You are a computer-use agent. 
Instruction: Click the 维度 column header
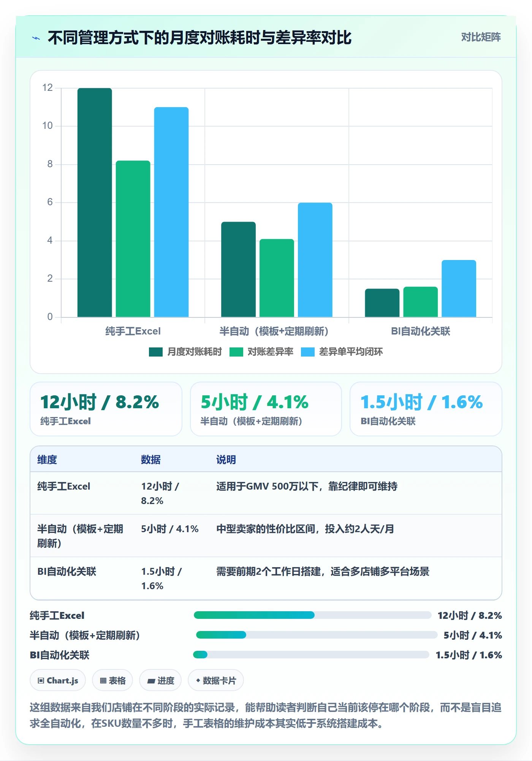pos(47,460)
